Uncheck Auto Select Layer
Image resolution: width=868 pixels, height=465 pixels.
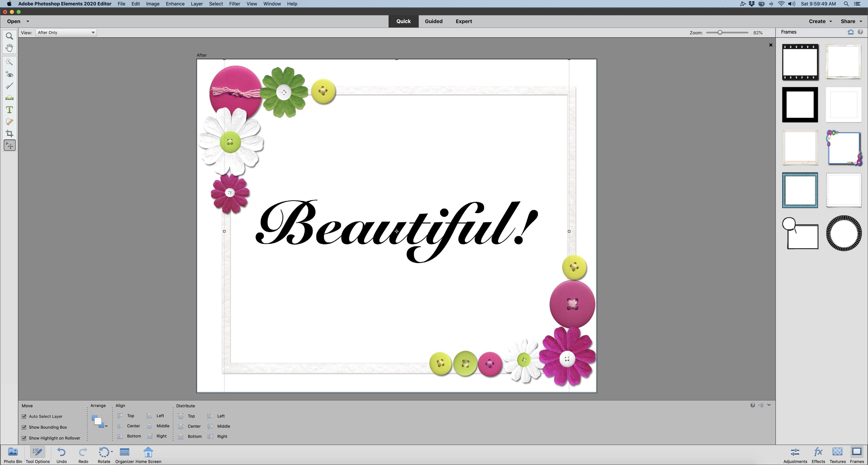click(x=24, y=416)
